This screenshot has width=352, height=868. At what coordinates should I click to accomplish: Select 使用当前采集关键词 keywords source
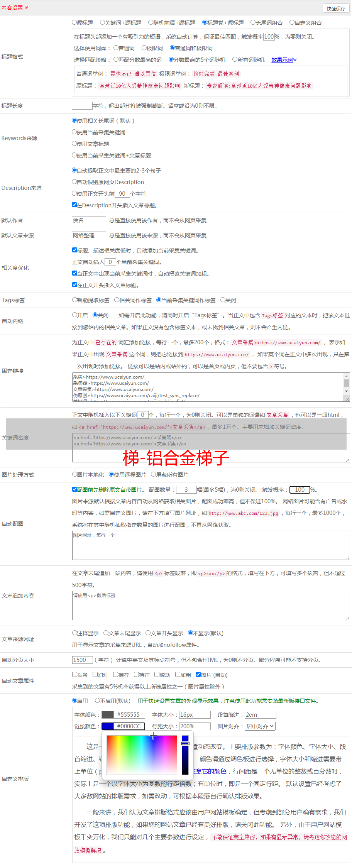[74, 132]
